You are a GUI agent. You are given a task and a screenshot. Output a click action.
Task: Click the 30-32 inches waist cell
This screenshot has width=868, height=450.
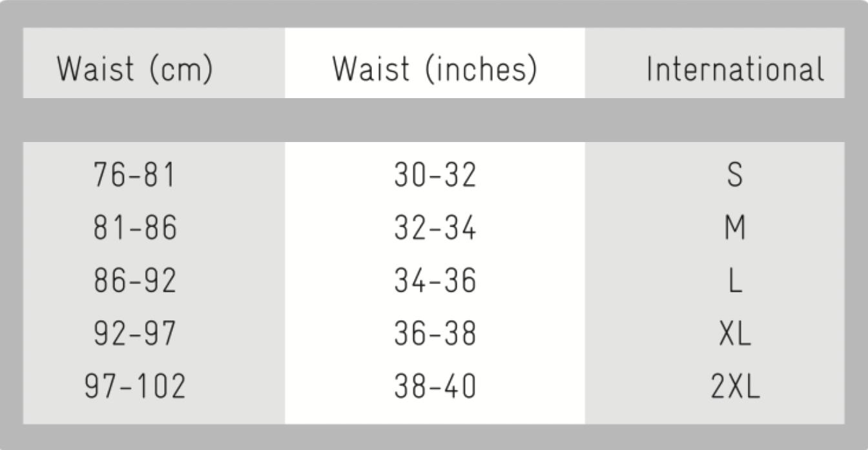[x=435, y=176]
